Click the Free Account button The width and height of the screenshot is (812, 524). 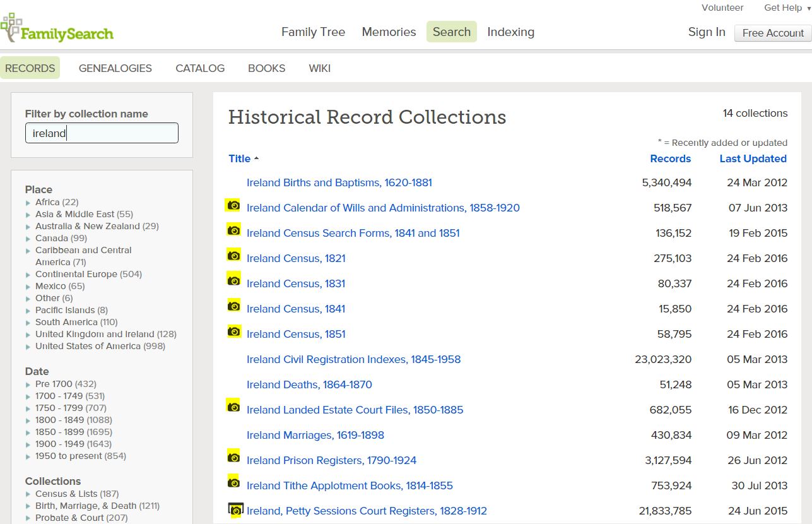[x=772, y=33]
